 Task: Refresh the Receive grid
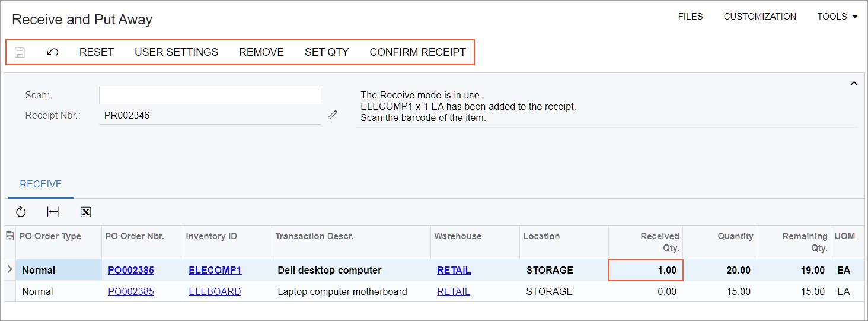21,212
